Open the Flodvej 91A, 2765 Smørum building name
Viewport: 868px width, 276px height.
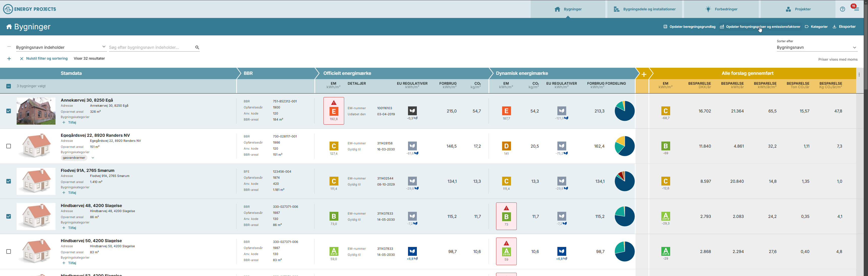tap(88, 170)
